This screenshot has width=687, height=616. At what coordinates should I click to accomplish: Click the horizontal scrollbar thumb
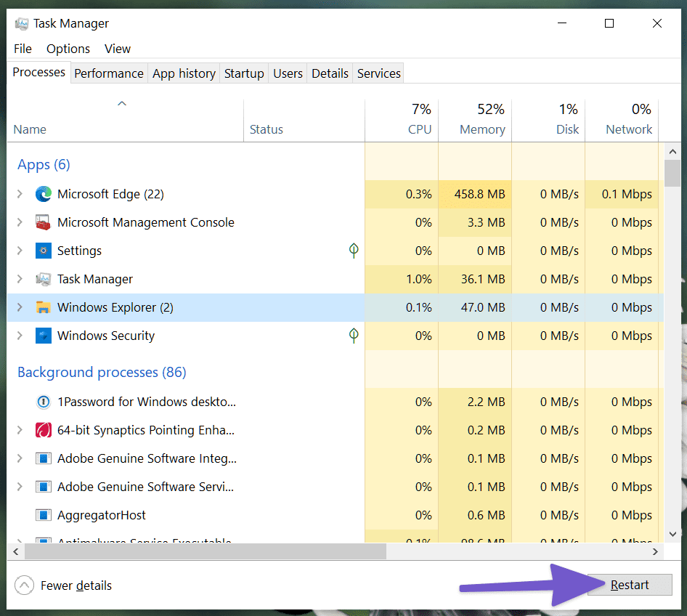coord(206,551)
